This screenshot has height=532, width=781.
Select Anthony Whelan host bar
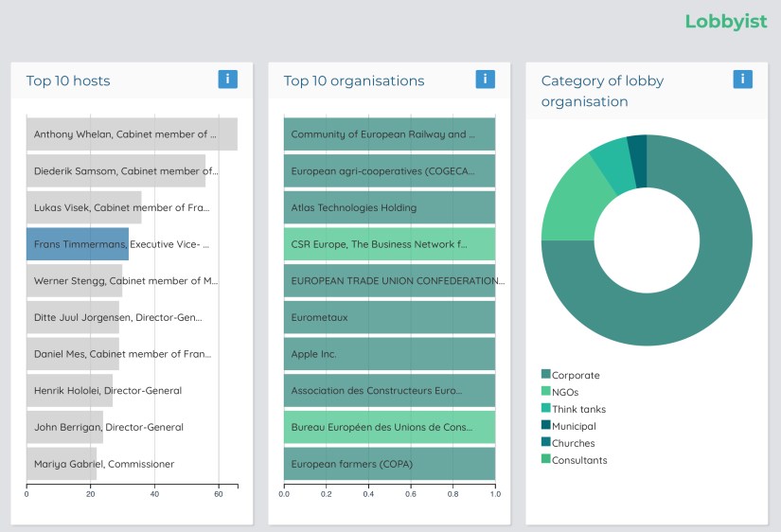pyautogui.click(x=132, y=134)
